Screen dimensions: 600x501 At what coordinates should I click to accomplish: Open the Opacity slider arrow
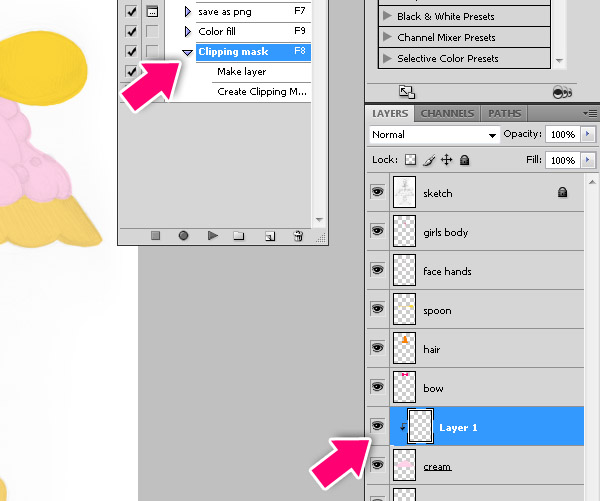pos(588,134)
